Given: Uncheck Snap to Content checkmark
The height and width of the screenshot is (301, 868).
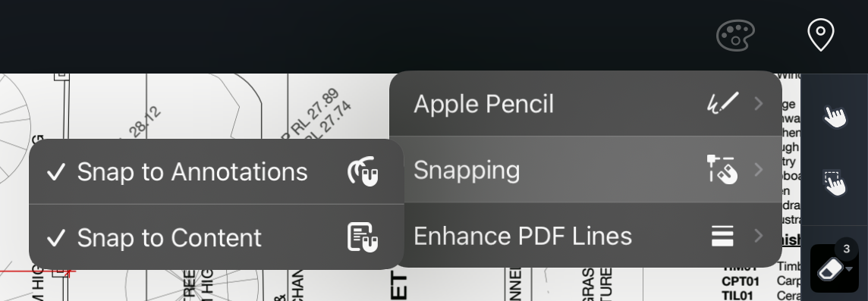Looking at the screenshot, I should pyautogui.click(x=56, y=238).
